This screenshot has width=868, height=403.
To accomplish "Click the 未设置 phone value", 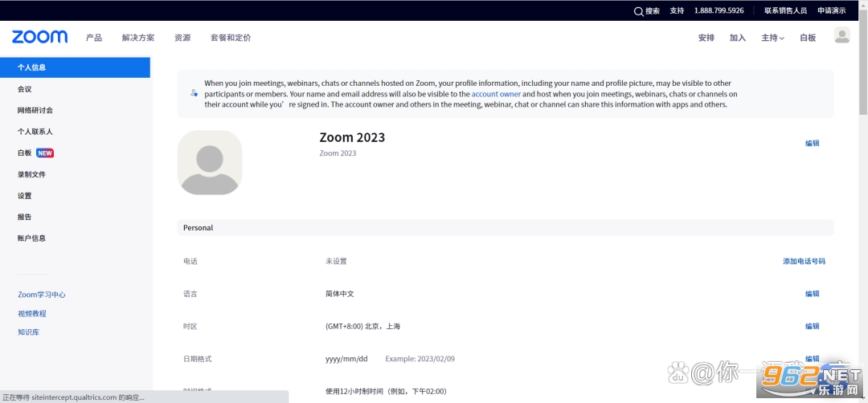I will (x=336, y=262).
